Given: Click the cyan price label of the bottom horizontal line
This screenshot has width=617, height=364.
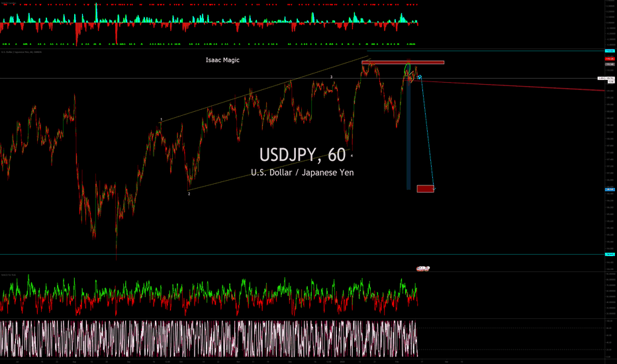Looking at the screenshot, I should [x=610, y=254].
